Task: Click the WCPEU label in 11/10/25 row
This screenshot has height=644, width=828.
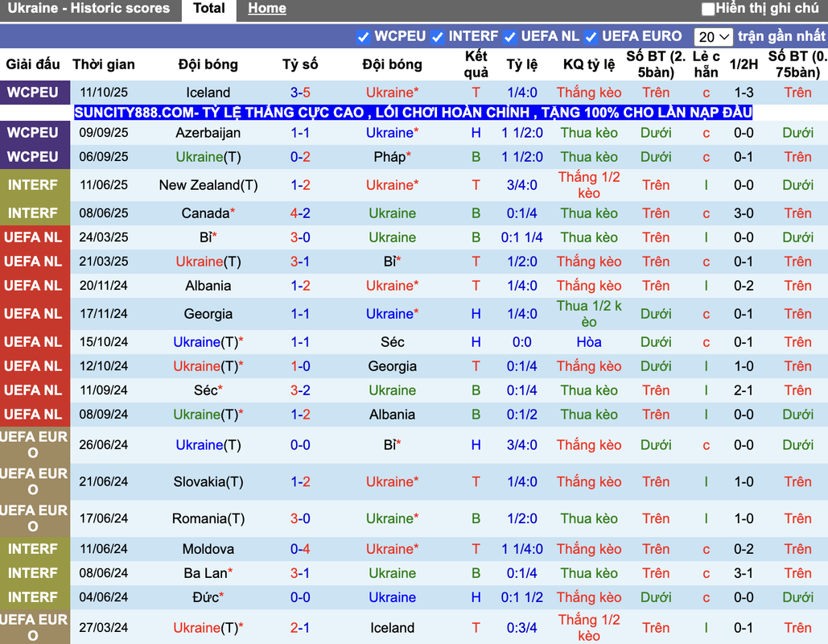Action: [33, 93]
